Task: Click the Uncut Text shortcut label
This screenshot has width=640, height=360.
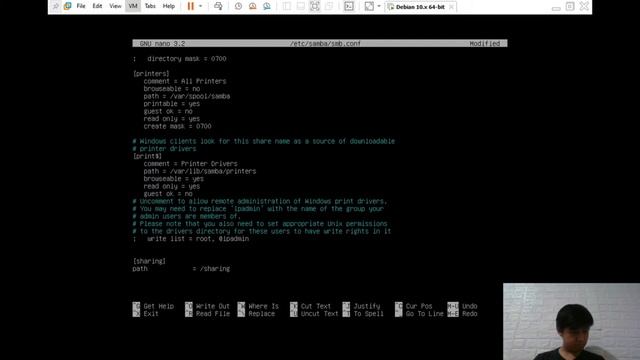Action: [320, 314]
